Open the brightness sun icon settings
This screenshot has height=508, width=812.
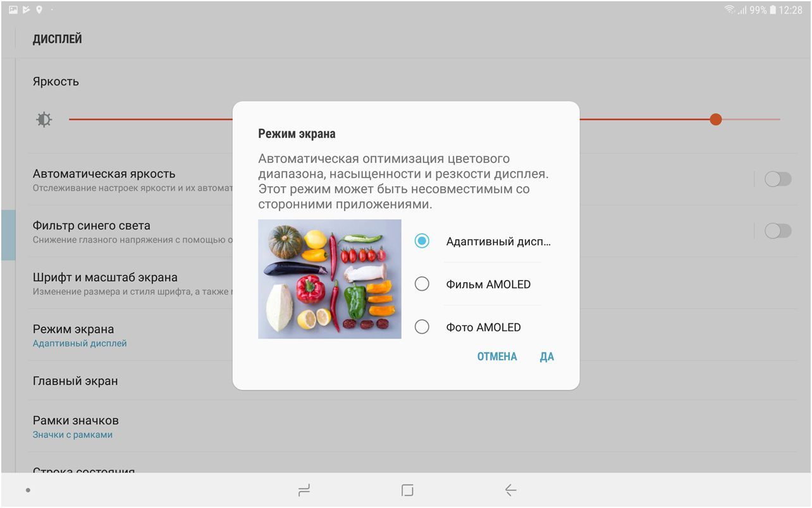point(44,119)
